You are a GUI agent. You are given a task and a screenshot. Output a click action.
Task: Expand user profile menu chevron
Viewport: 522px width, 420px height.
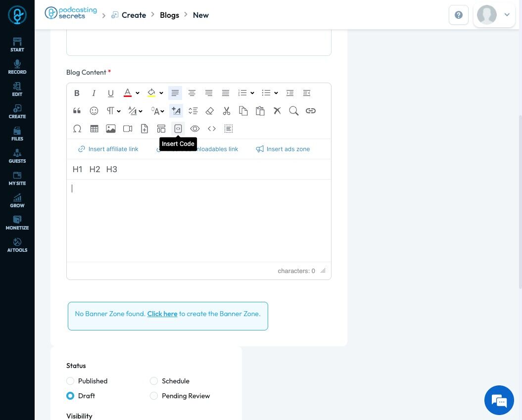coord(507,15)
